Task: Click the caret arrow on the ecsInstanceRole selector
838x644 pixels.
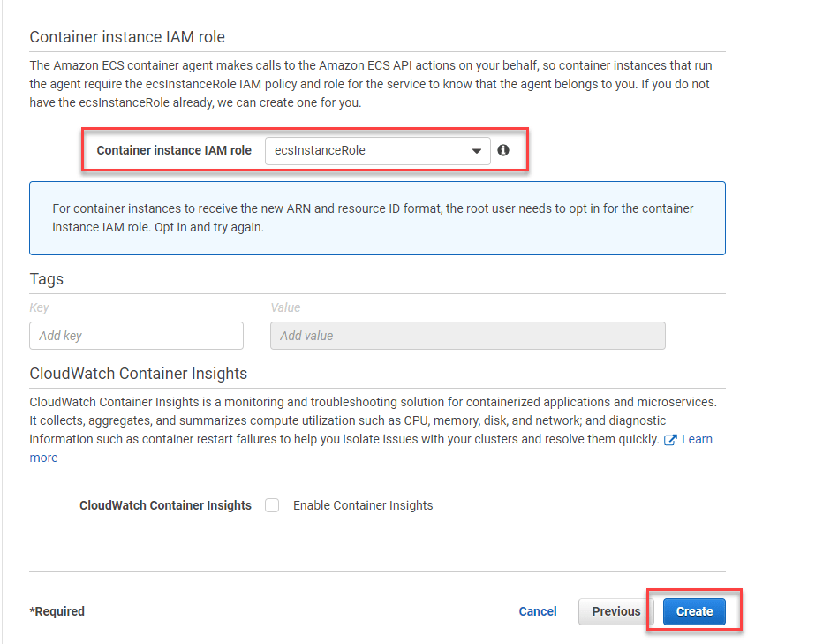Action: 477,151
